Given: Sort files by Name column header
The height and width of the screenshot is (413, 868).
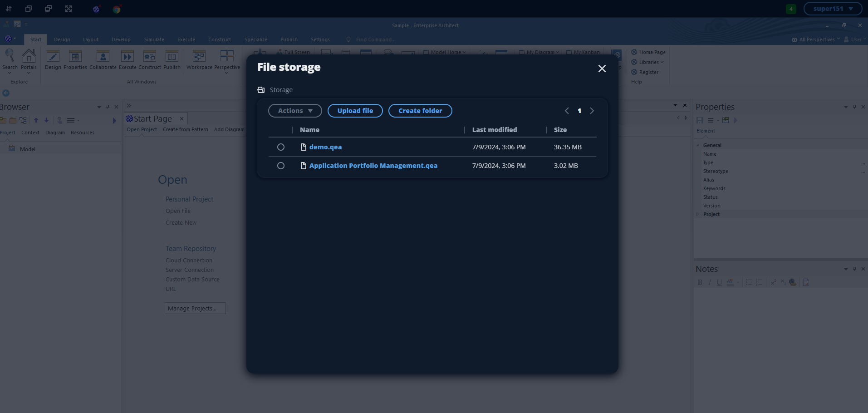Looking at the screenshot, I should 309,130.
